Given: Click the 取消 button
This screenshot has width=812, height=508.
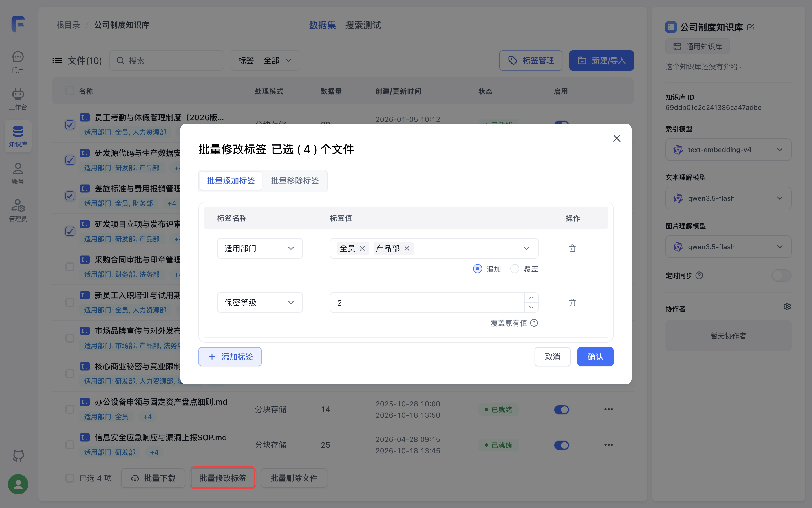Looking at the screenshot, I should [x=552, y=356].
